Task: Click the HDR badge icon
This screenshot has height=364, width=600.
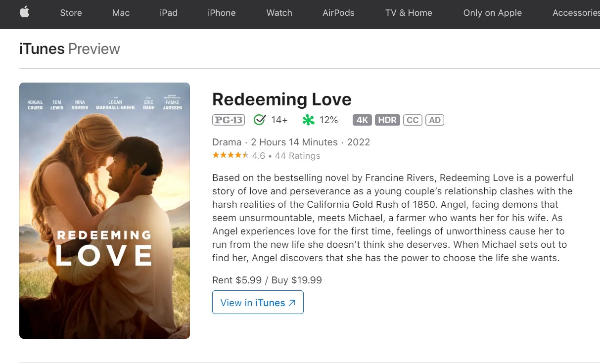Action: point(387,120)
